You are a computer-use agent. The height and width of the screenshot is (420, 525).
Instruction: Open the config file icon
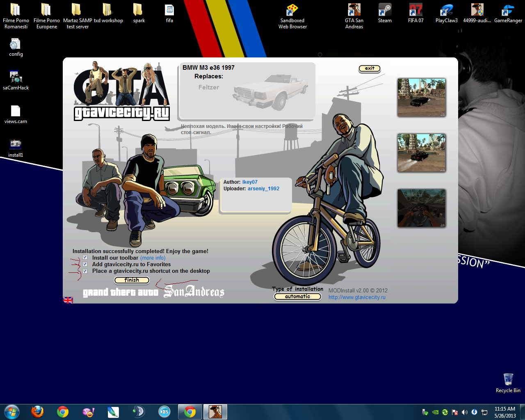click(x=16, y=47)
